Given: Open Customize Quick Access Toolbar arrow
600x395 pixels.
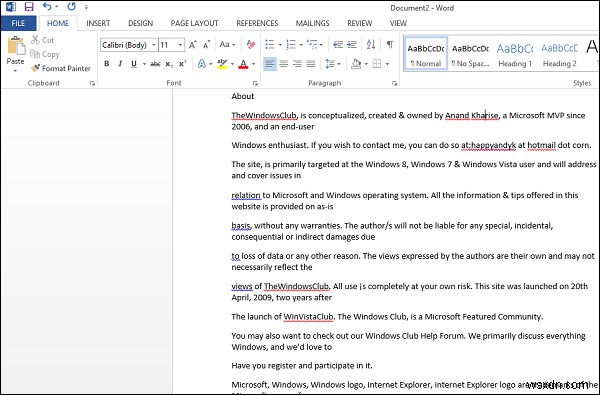Looking at the screenshot, I should point(86,7).
